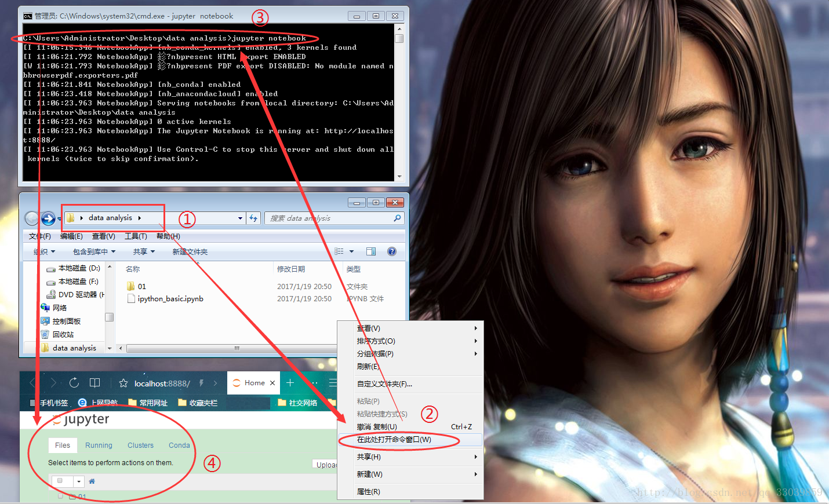Open the 组织 dropdown in Explorer
The height and width of the screenshot is (504, 829).
pyautogui.click(x=44, y=251)
